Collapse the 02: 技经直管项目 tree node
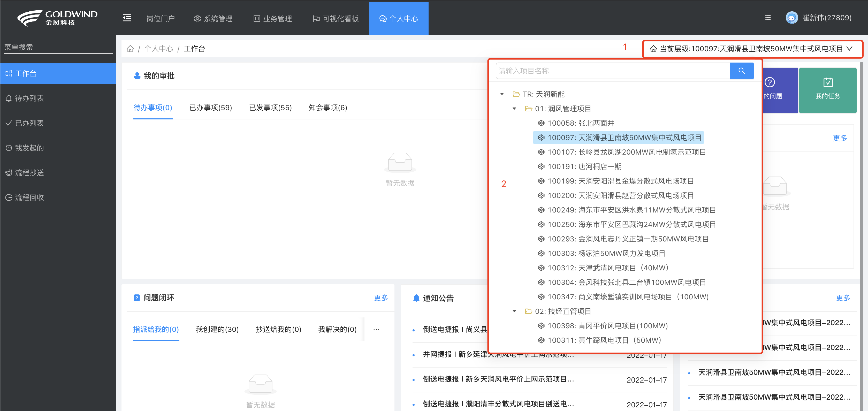868x411 pixels. (514, 311)
